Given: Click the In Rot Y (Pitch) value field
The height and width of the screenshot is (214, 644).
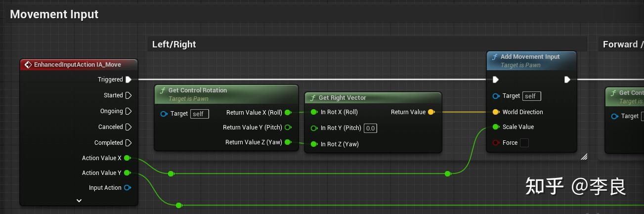Looking at the screenshot, I should coord(370,128).
